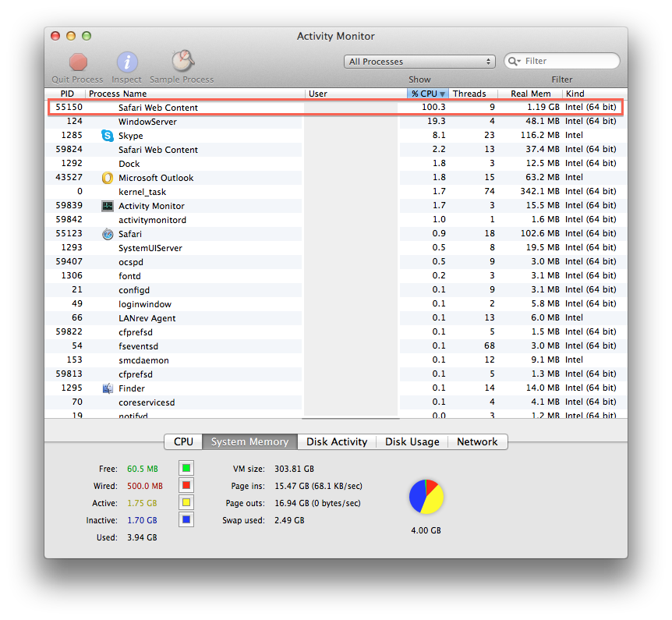The height and width of the screenshot is (620, 672).
Task: Sort by Process Name column header
Action: (195, 94)
